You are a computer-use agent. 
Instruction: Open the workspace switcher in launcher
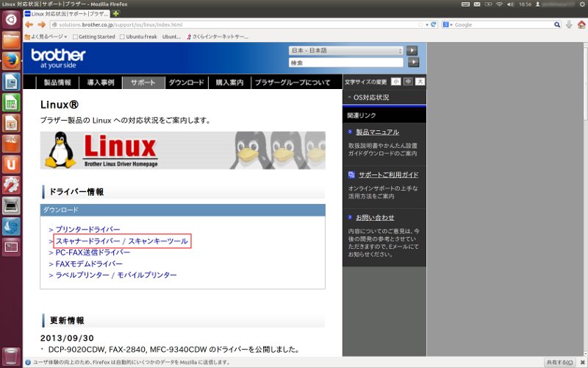pos(11,247)
